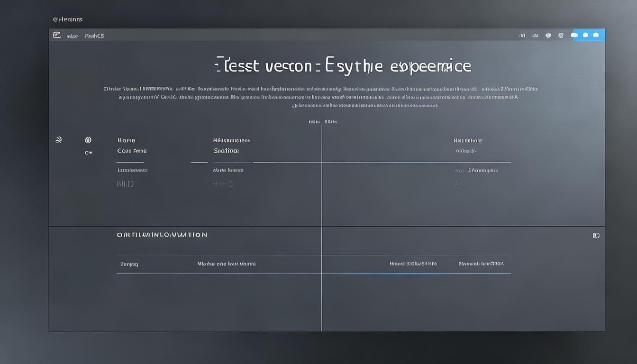Image resolution: width=637 pixels, height=364 pixels.
Task: Click the round globe icon in top bar
Action: (x=548, y=35)
